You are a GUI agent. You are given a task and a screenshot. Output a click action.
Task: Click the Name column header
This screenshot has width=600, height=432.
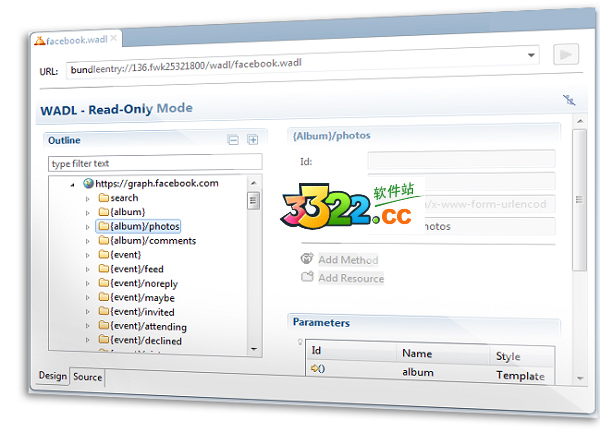coord(443,353)
